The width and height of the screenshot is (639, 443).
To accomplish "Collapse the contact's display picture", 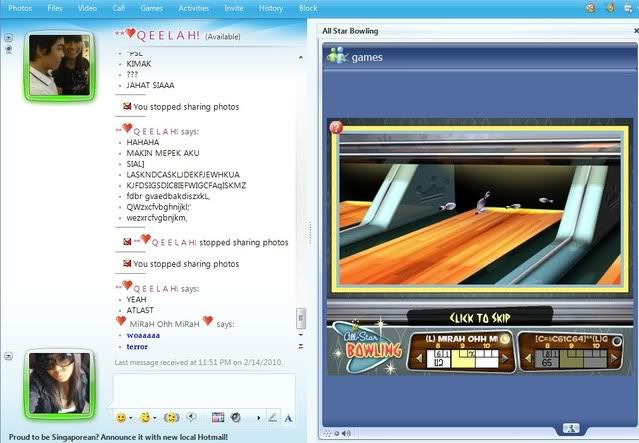I will [8, 37].
